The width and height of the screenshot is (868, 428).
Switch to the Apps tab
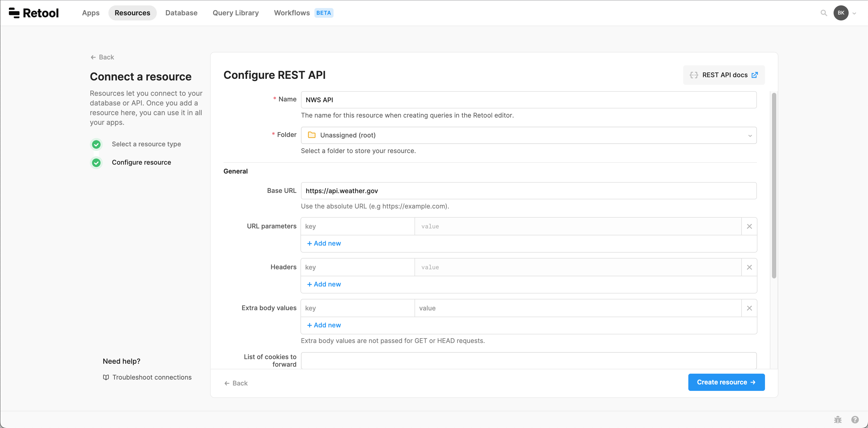click(91, 13)
